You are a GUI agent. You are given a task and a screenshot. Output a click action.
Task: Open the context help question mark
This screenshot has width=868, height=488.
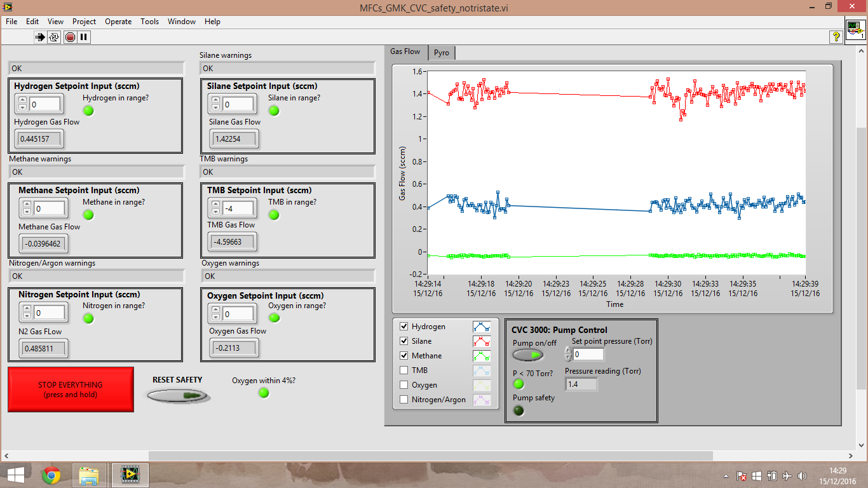pos(836,37)
